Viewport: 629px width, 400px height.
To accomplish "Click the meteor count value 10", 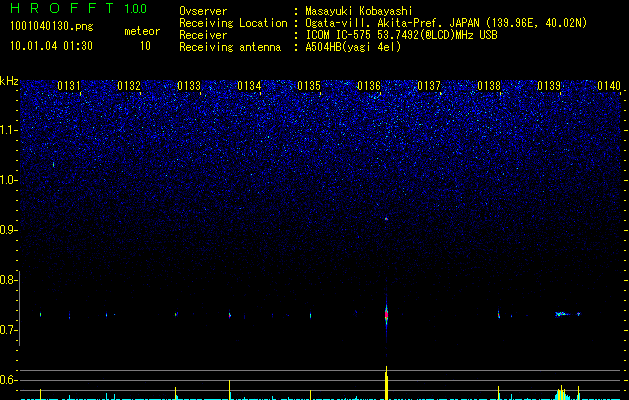I will click(145, 46).
